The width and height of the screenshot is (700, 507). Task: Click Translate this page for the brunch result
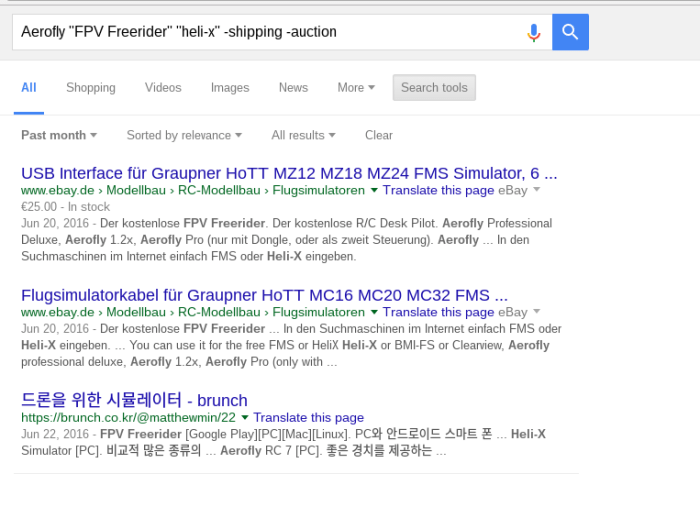click(x=308, y=417)
